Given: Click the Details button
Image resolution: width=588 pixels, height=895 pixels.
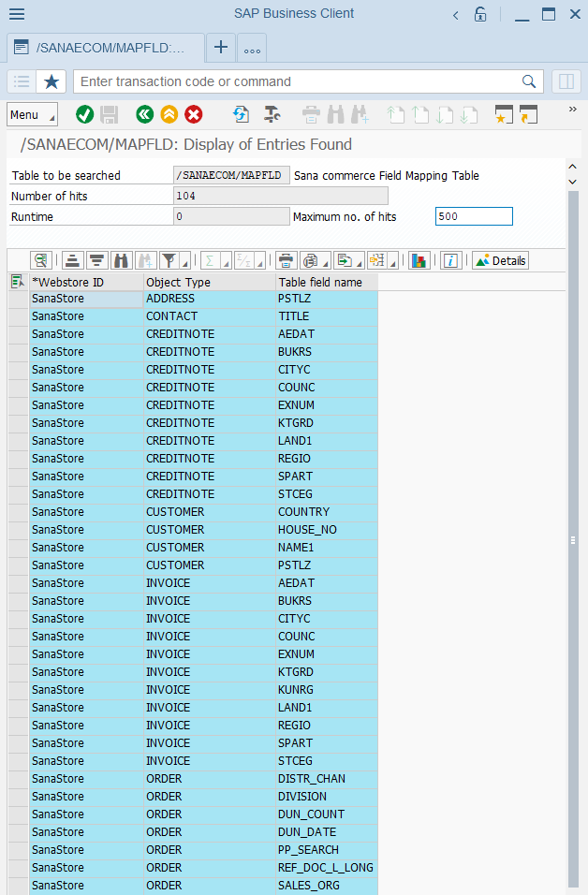Looking at the screenshot, I should (500, 260).
